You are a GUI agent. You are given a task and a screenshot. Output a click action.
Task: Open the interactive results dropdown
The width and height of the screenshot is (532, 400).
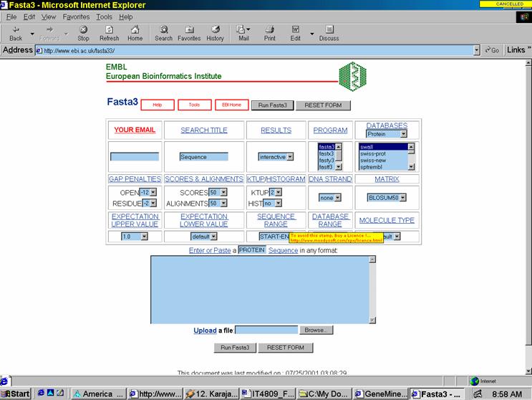[290, 157]
